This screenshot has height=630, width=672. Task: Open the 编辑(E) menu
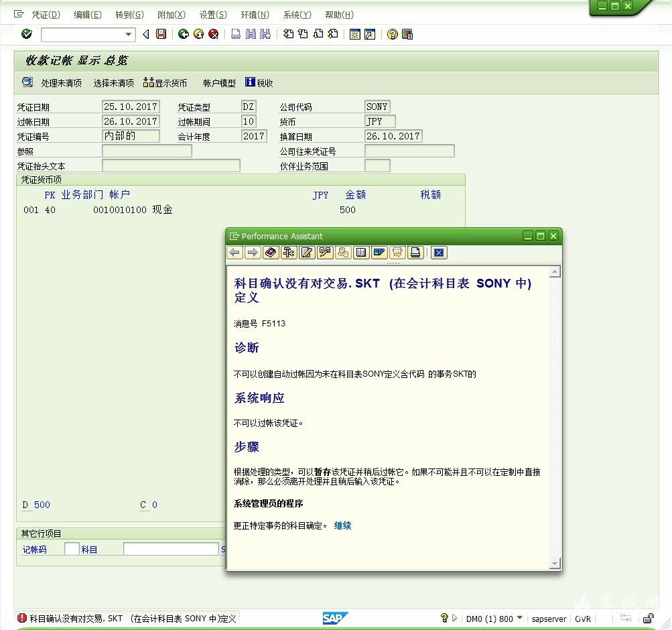[x=87, y=15]
